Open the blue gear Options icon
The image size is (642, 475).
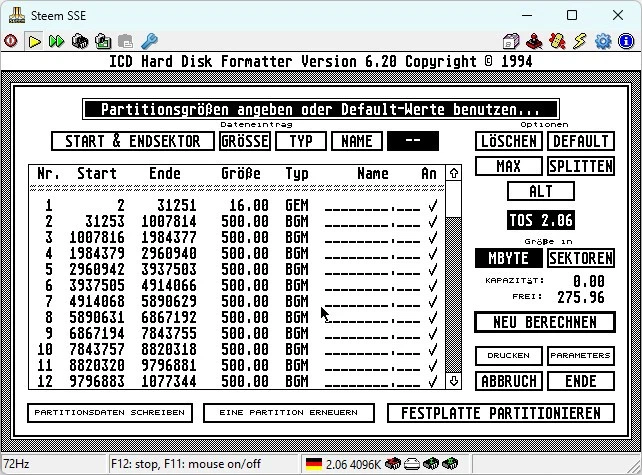(603, 41)
